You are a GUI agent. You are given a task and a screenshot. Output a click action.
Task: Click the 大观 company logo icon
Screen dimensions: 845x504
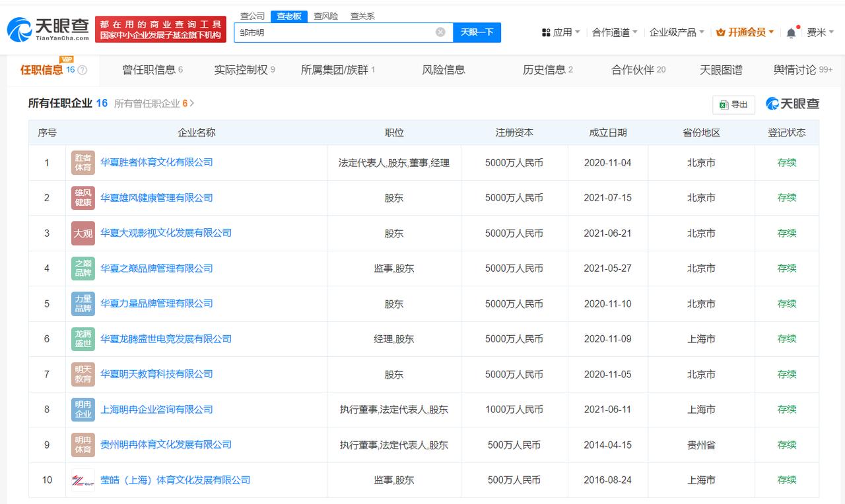click(83, 233)
